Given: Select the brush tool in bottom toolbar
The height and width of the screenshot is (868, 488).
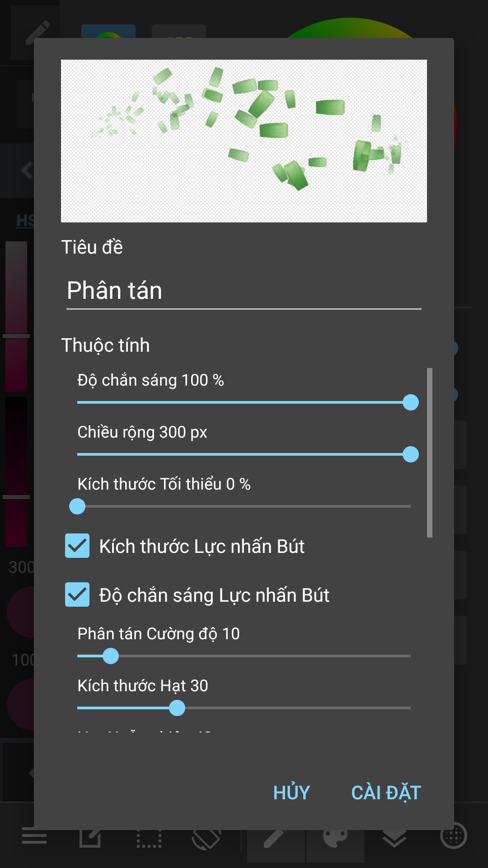Looking at the screenshot, I should click(x=276, y=838).
